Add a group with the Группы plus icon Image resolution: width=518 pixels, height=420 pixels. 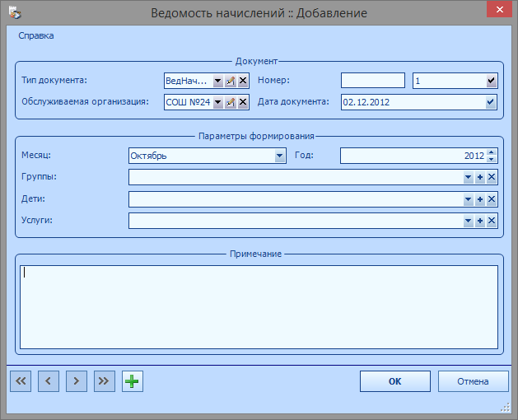point(480,177)
